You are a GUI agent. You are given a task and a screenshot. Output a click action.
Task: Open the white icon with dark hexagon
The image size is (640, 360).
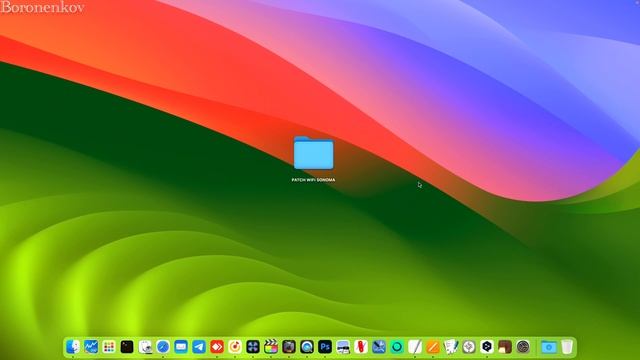[487, 347]
